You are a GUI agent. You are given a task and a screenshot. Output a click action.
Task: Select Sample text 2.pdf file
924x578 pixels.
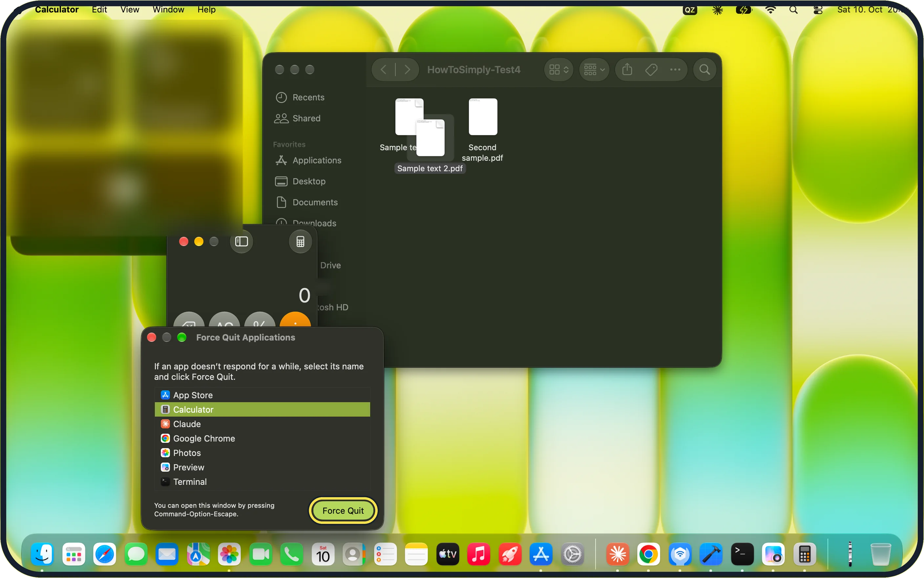pyautogui.click(x=430, y=143)
